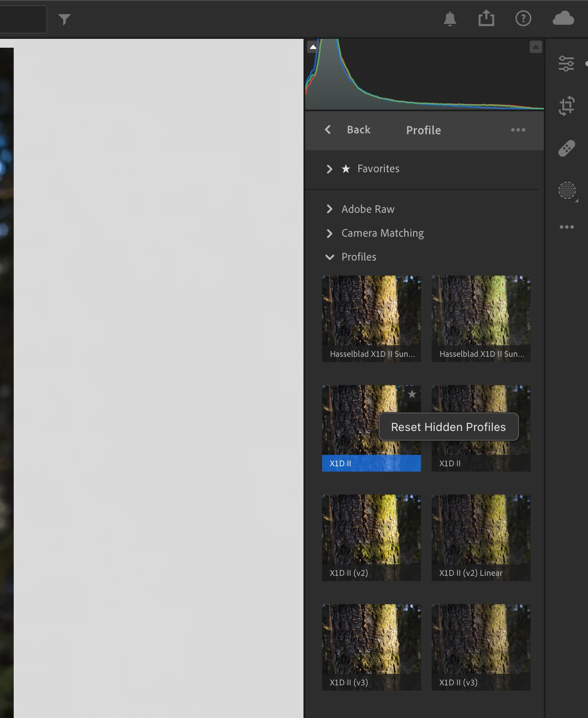Image resolution: width=588 pixels, height=718 pixels.
Task: Collapse the Profiles group
Action: tap(330, 257)
